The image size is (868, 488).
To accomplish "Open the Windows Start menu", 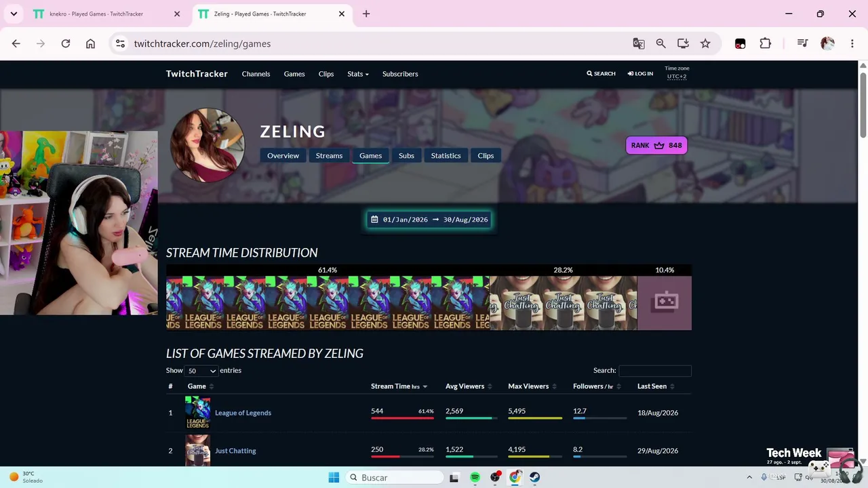I will 334,478.
